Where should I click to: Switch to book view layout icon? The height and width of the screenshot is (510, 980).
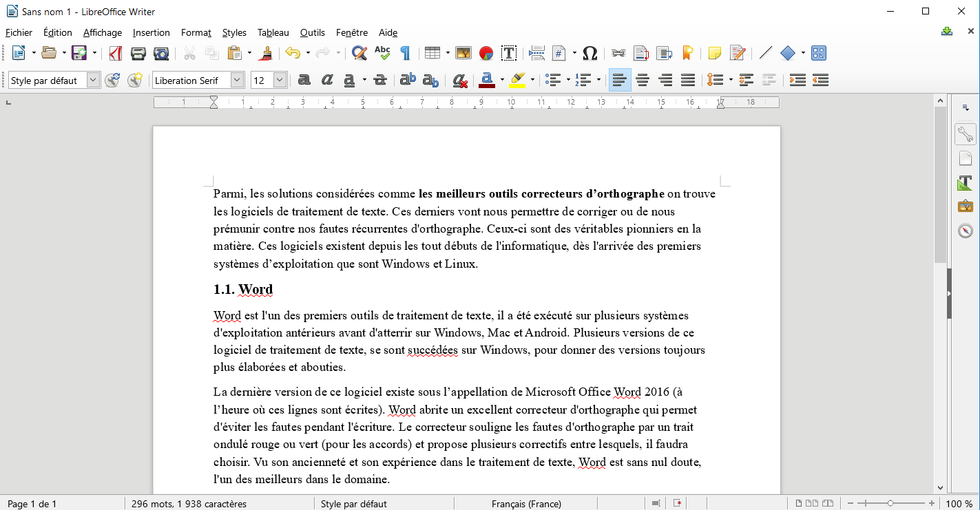tap(828, 504)
